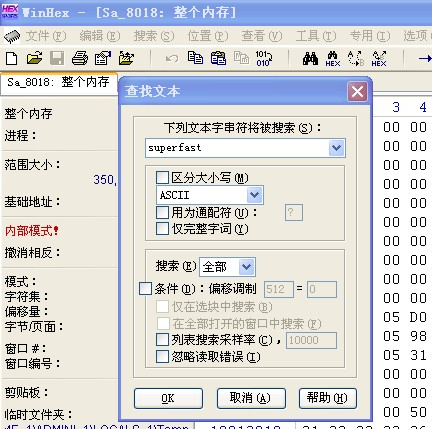Click the OK button

point(168,398)
